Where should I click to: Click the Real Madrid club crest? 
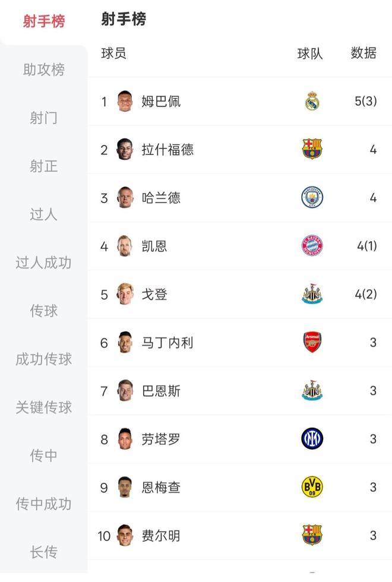point(312,102)
